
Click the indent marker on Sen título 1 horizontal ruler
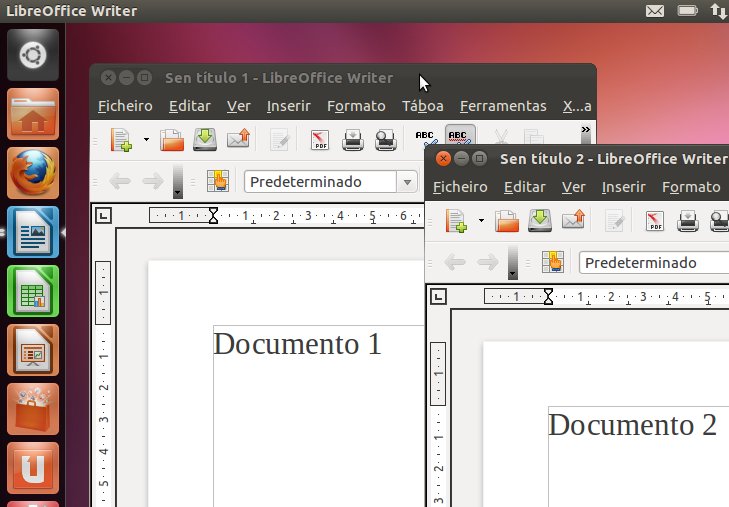click(213, 215)
